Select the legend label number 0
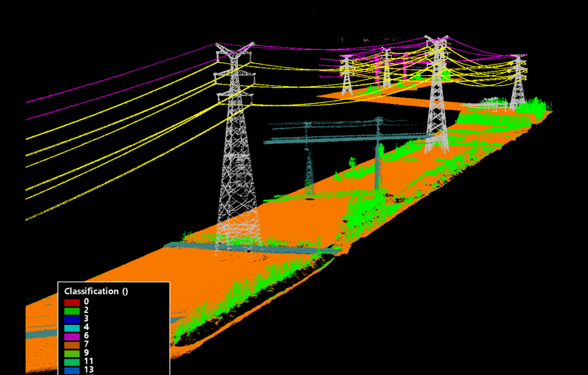 click(x=87, y=302)
